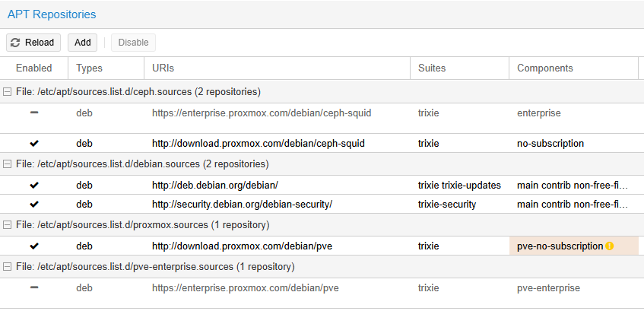The image size is (644, 327).
Task: Click the disabled dash icon for ceph-squid enterprise
Action: pyautogui.click(x=34, y=113)
